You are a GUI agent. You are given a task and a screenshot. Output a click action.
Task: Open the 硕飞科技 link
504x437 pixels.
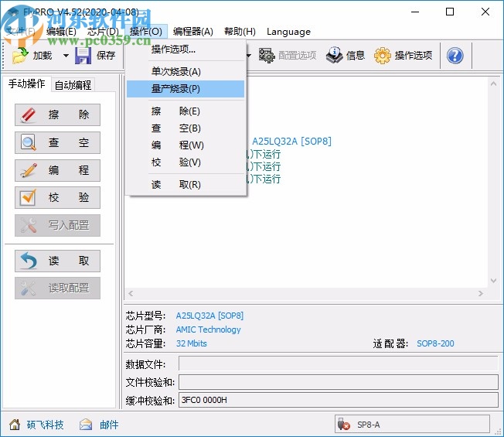[45, 425]
